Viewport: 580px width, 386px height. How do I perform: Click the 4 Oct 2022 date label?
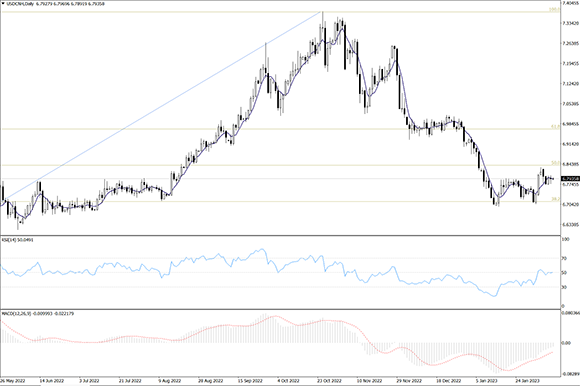pyautogui.click(x=288, y=380)
